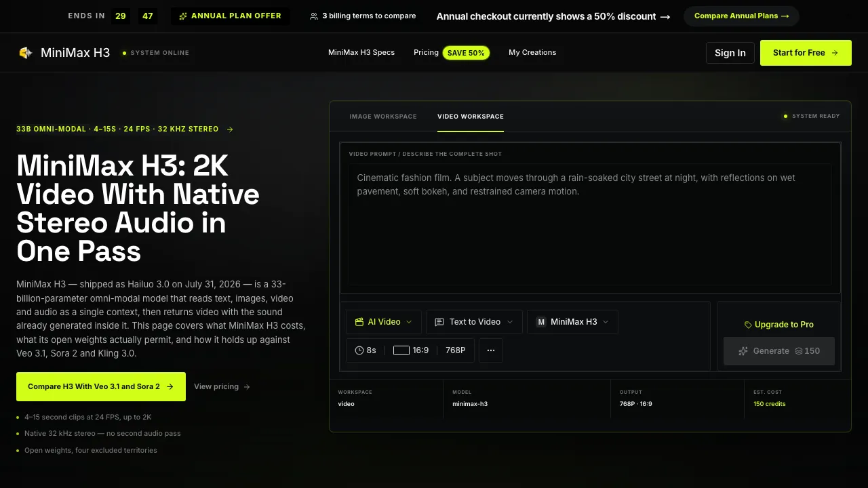Open the Text to Video mode dropdown
The width and height of the screenshot is (868, 488).
(474, 322)
